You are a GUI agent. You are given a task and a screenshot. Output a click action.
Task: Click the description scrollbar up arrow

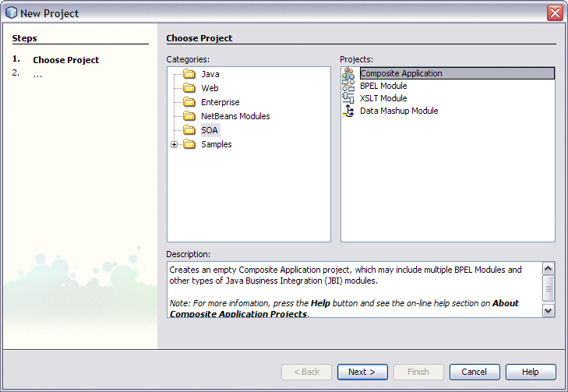[x=548, y=268]
